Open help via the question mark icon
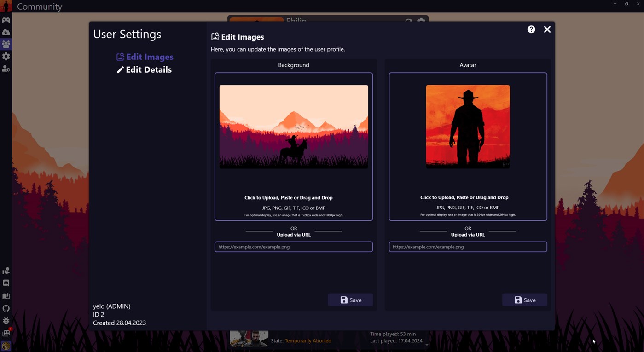The height and width of the screenshot is (352, 644). click(531, 29)
